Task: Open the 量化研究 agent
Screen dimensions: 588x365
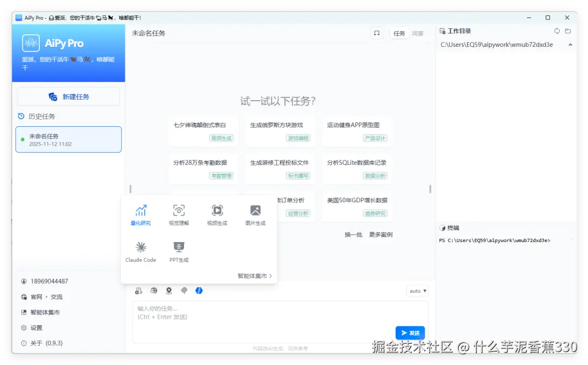Action: coord(140,215)
